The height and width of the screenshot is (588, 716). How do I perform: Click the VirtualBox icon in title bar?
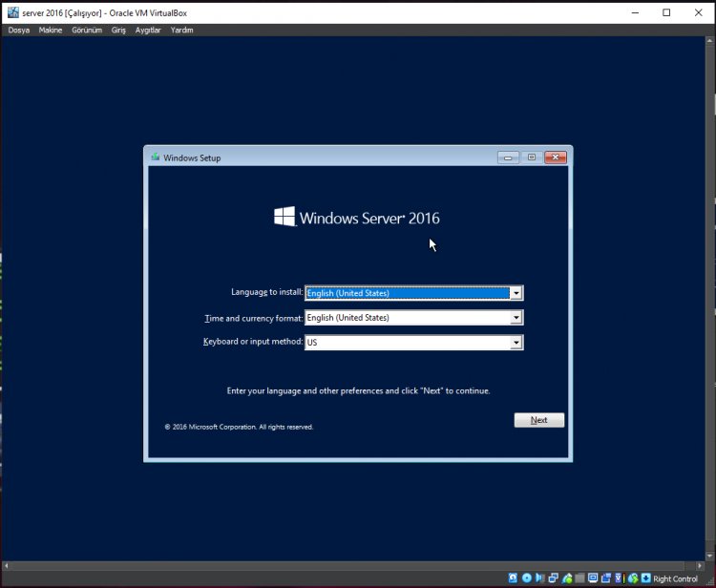click(13, 12)
